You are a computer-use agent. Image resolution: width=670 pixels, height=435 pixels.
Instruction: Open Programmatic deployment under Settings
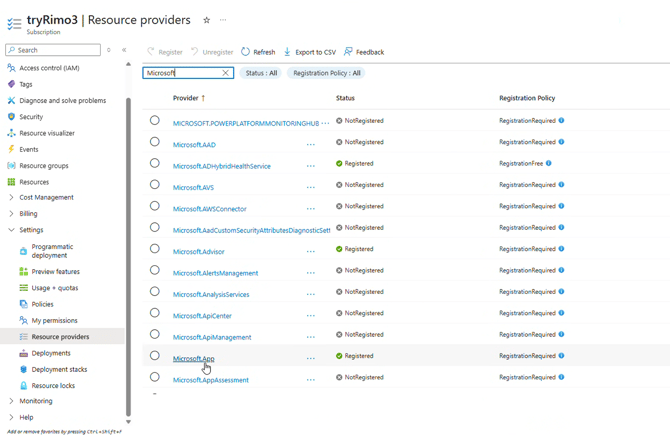pyautogui.click(x=52, y=251)
